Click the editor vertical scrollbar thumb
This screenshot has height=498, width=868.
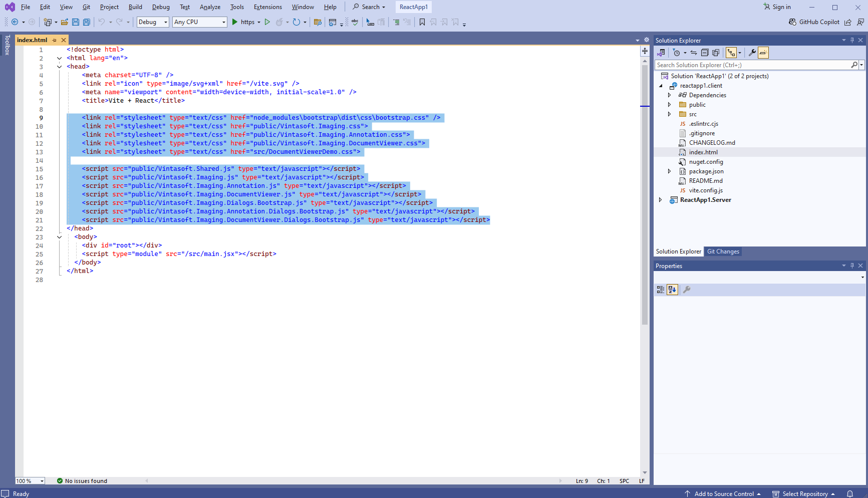pos(645,195)
